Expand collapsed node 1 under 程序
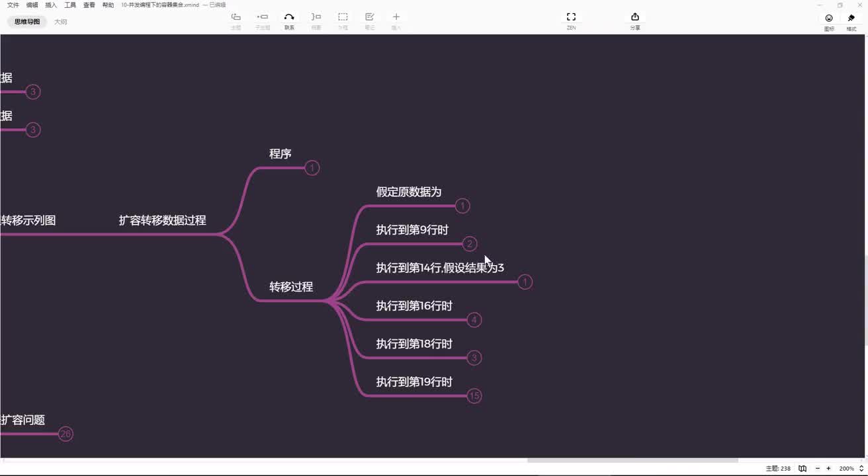Screen dimensions: 868x476 (x=312, y=168)
